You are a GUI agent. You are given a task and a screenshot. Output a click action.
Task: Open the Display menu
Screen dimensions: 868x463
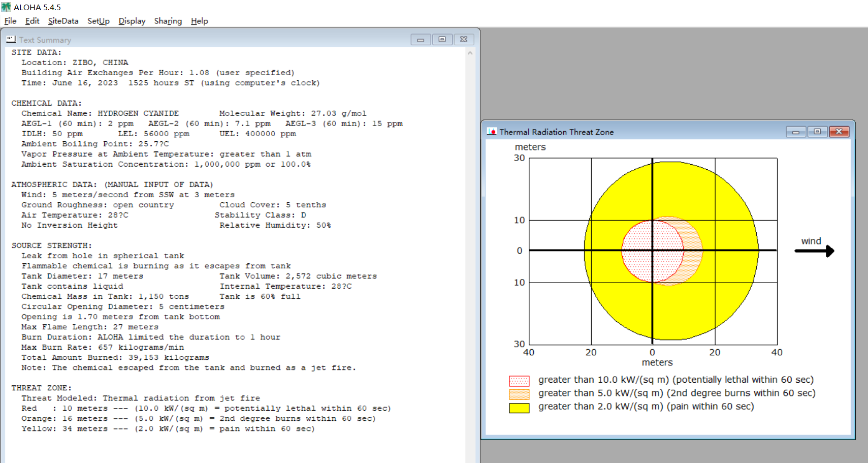point(132,21)
